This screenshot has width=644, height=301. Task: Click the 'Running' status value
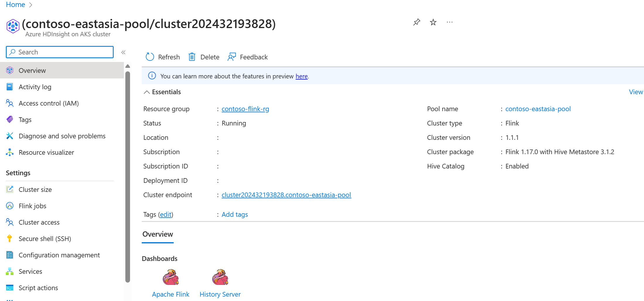[234, 123]
